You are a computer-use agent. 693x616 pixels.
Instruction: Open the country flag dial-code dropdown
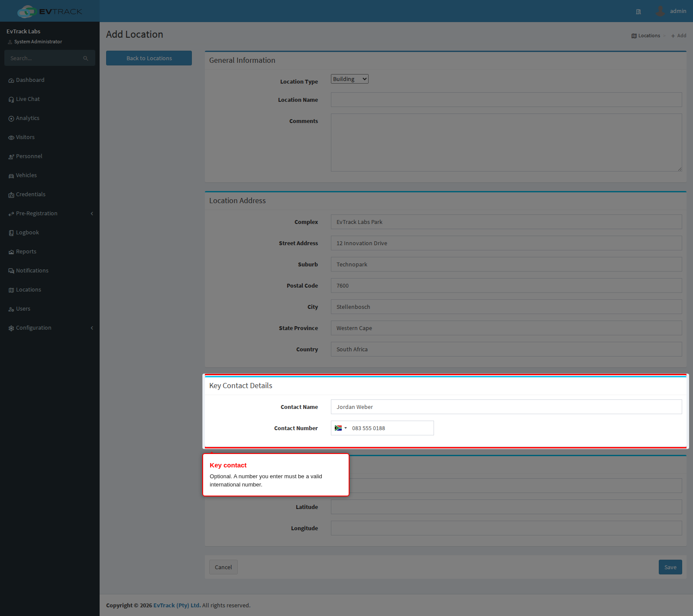[341, 428]
